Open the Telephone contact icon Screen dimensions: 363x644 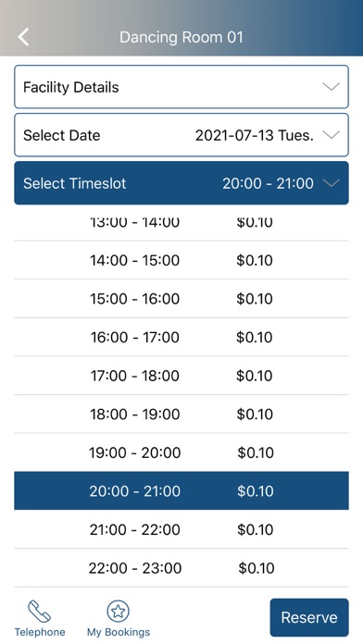coord(40,611)
